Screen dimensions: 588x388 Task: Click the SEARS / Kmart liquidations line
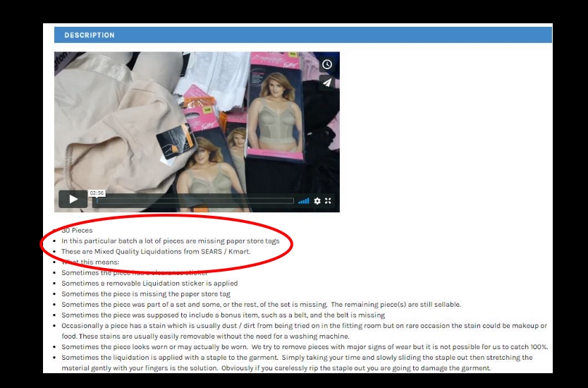[x=155, y=251]
